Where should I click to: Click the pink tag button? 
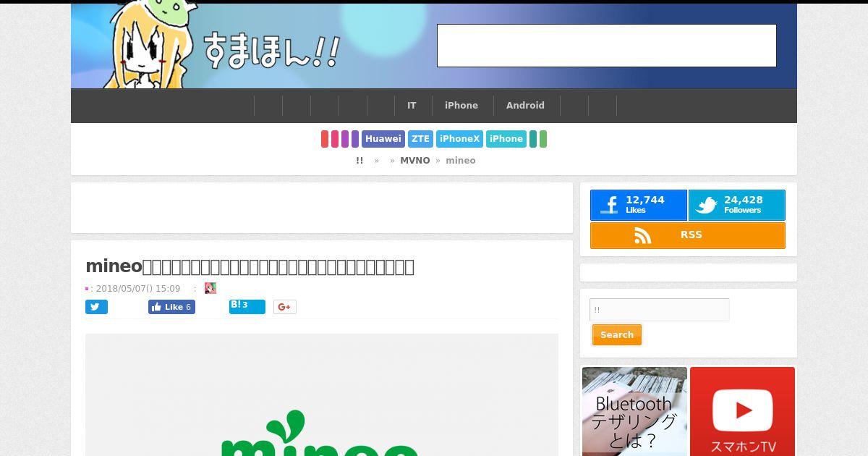335,139
